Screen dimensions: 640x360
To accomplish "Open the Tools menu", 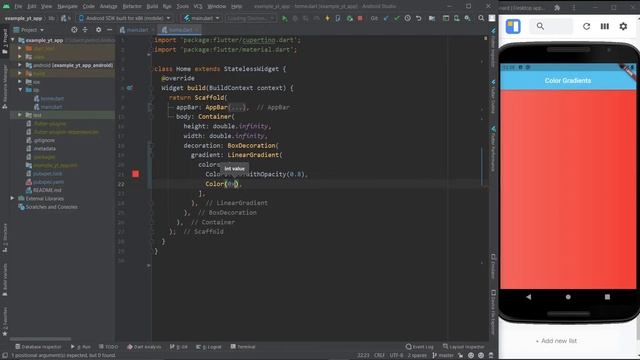I will click(182, 7).
